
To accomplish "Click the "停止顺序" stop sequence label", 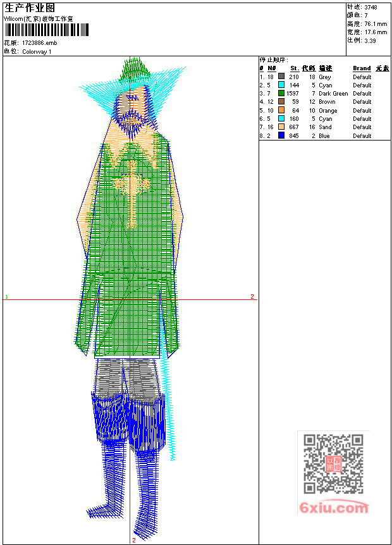I will 273,60.
